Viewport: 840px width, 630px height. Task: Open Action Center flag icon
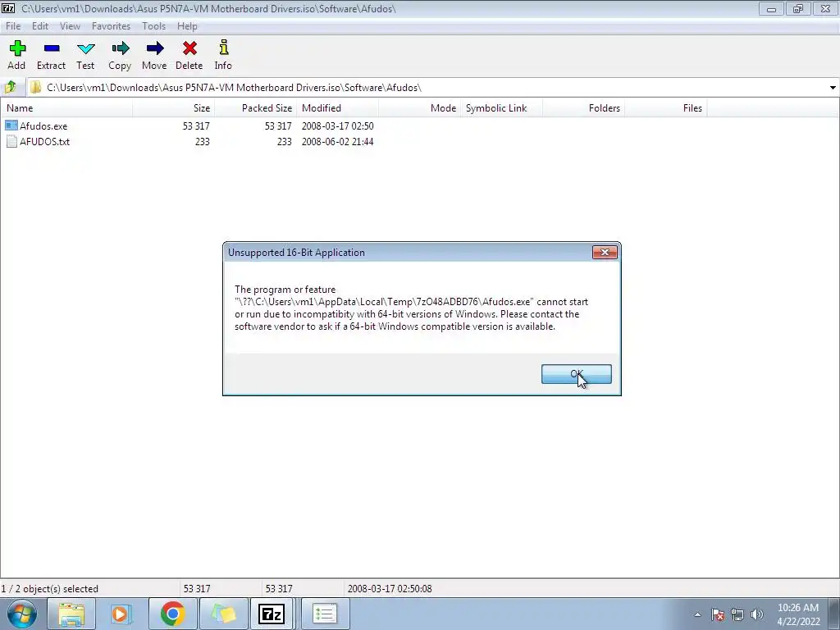tap(718, 614)
